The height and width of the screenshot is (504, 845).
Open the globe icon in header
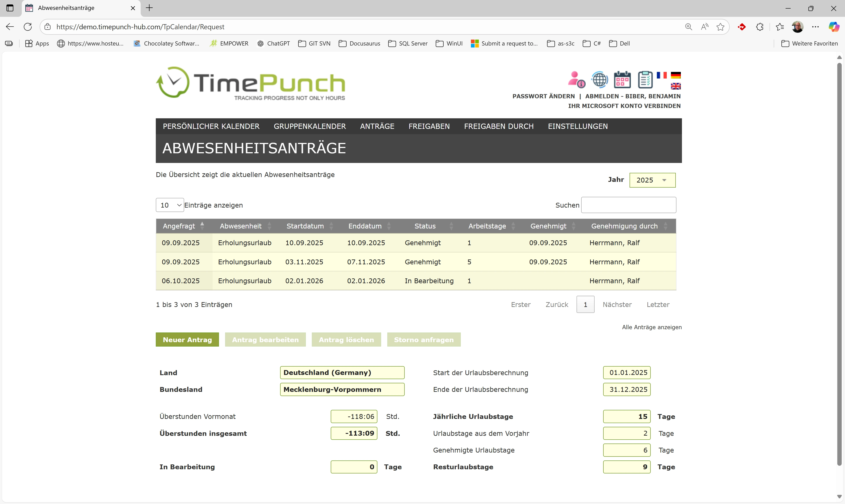600,79
